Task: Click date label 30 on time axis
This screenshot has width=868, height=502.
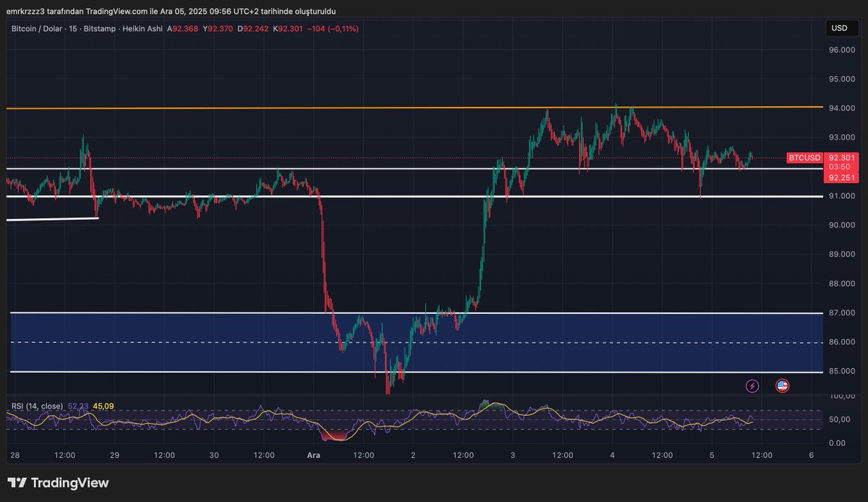Action: coord(214,455)
